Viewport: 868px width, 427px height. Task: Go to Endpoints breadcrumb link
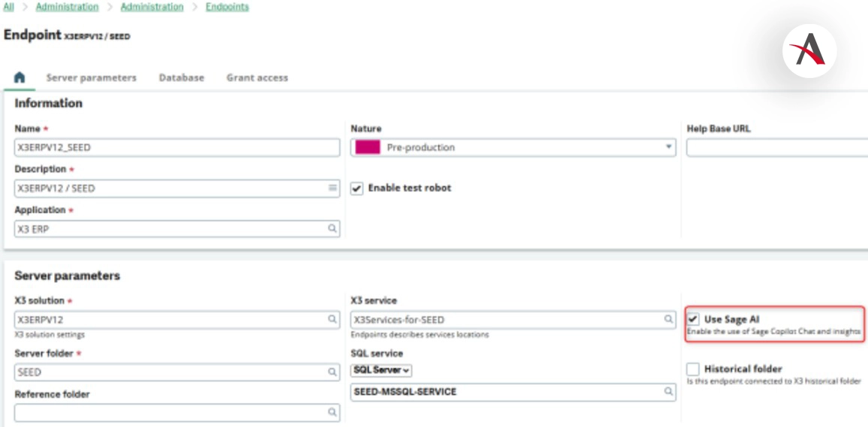(x=227, y=7)
